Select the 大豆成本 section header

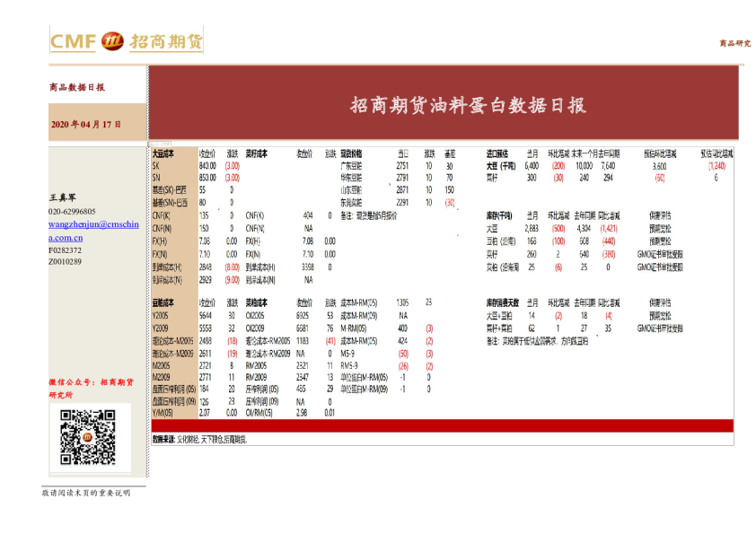pos(165,154)
